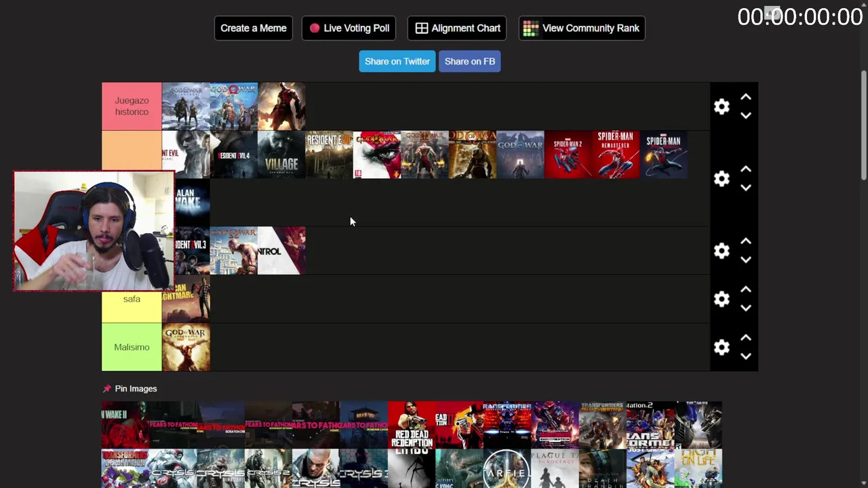Pick Starfield thumbnail

coord(507,468)
